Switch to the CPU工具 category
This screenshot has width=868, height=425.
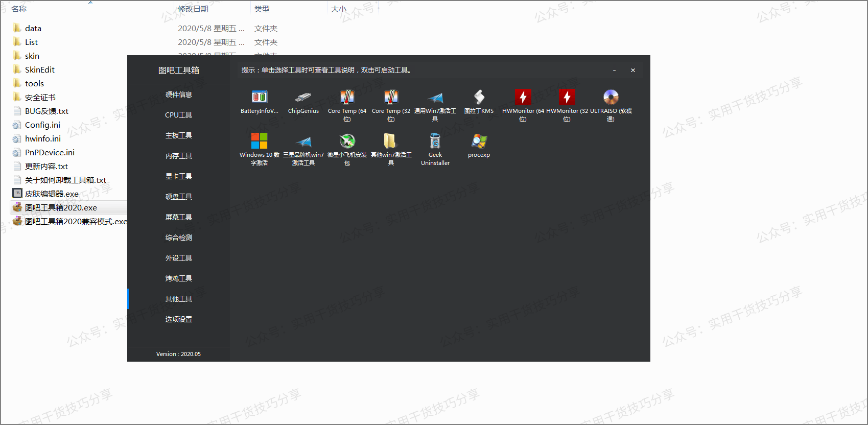pyautogui.click(x=179, y=115)
